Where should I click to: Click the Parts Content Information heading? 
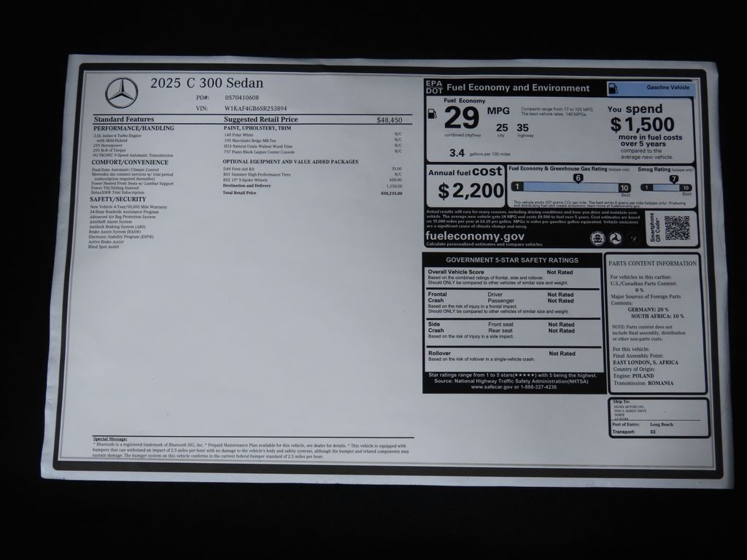pyautogui.click(x=653, y=263)
